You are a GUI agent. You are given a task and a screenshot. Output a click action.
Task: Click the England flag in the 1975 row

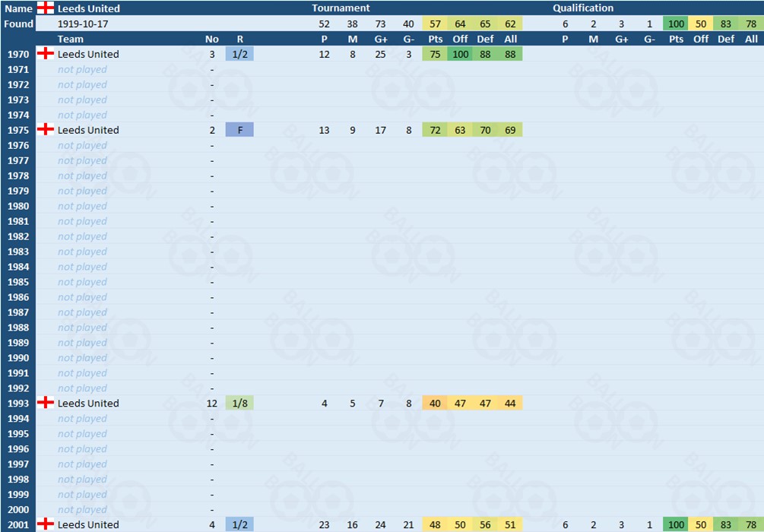click(x=46, y=130)
